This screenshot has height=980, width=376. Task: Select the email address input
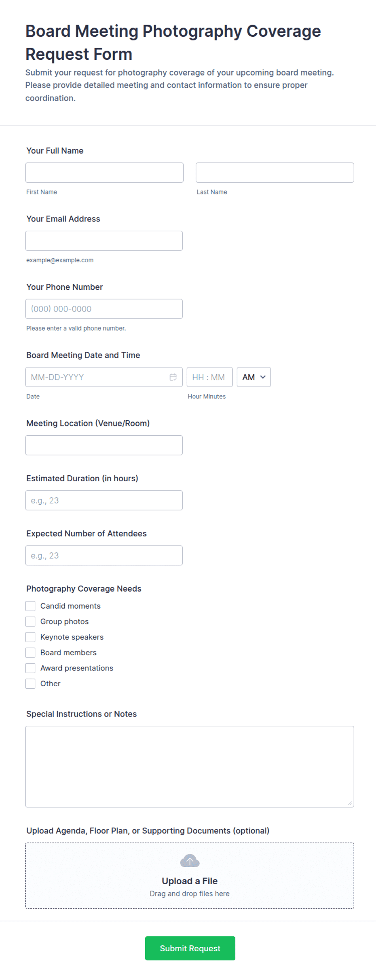tap(104, 241)
